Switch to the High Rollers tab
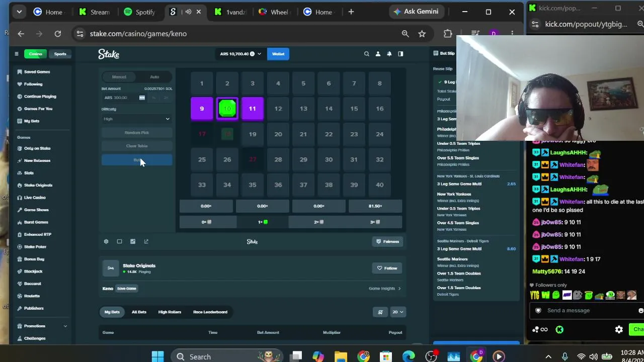Image resolution: width=644 pixels, height=362 pixels. (170, 312)
